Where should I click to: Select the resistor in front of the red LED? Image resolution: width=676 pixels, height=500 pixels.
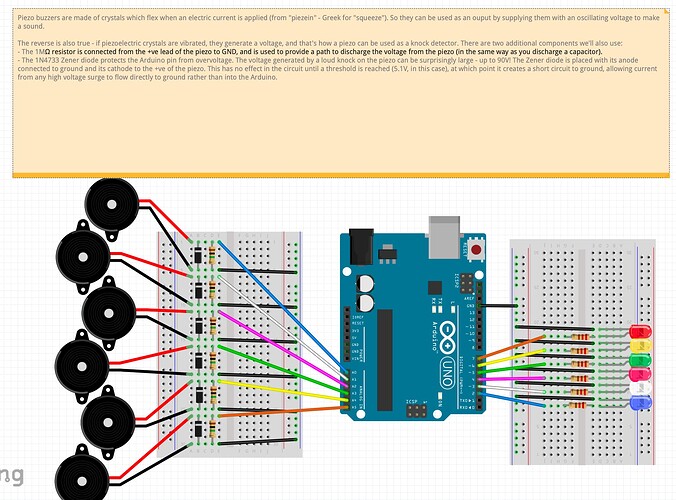pyautogui.click(x=579, y=336)
